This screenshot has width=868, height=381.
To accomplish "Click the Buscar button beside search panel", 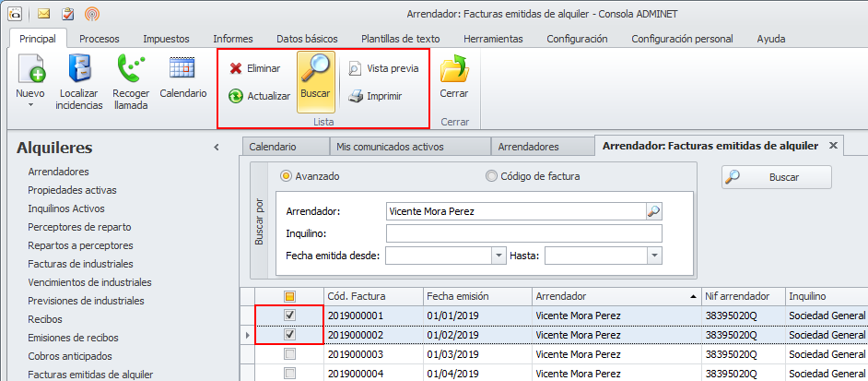I will click(776, 177).
